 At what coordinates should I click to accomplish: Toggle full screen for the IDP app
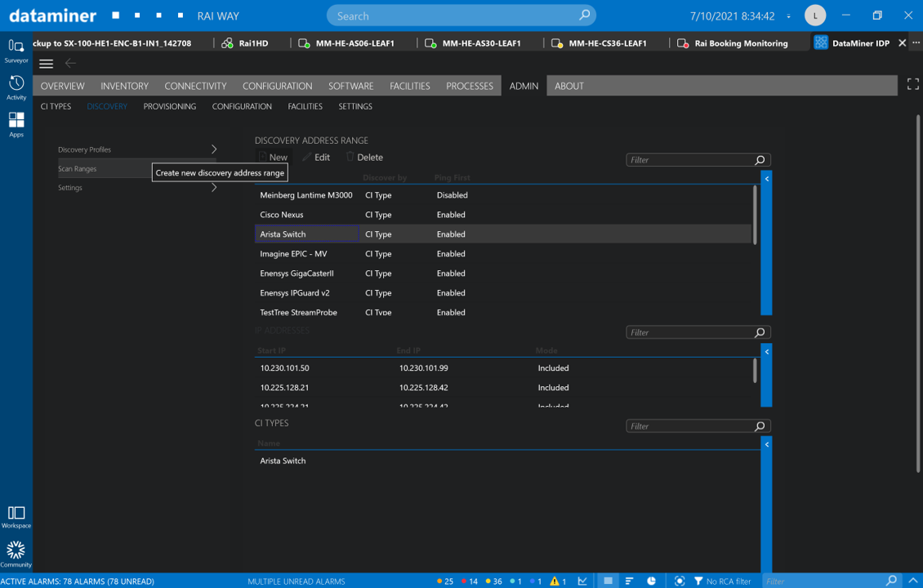tap(912, 85)
